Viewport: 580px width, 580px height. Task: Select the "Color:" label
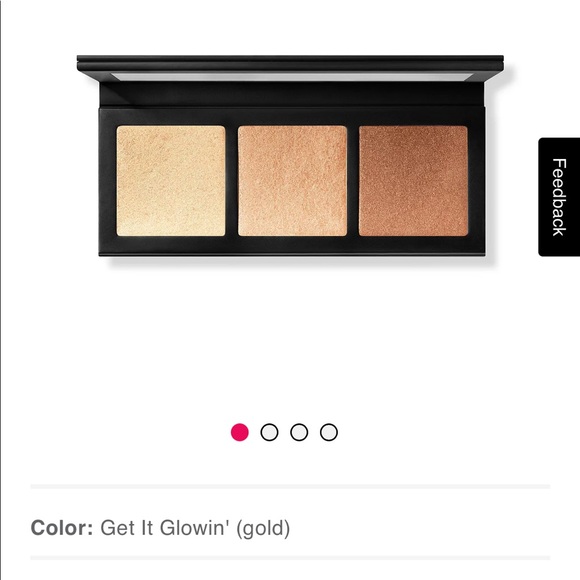click(62, 527)
